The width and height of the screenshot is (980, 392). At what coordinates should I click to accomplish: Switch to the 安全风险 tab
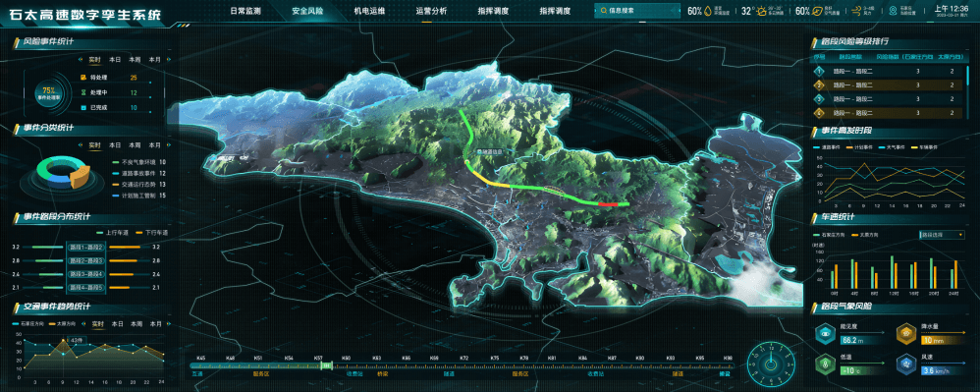point(307,11)
